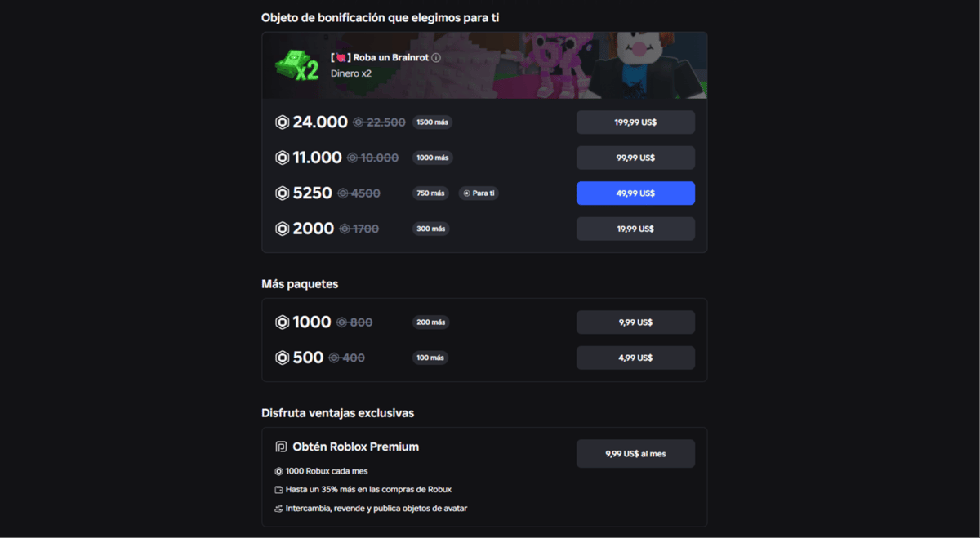Buy the 24.000 Robux pack for 199,99 US$
This screenshot has width=980, height=538.
635,122
